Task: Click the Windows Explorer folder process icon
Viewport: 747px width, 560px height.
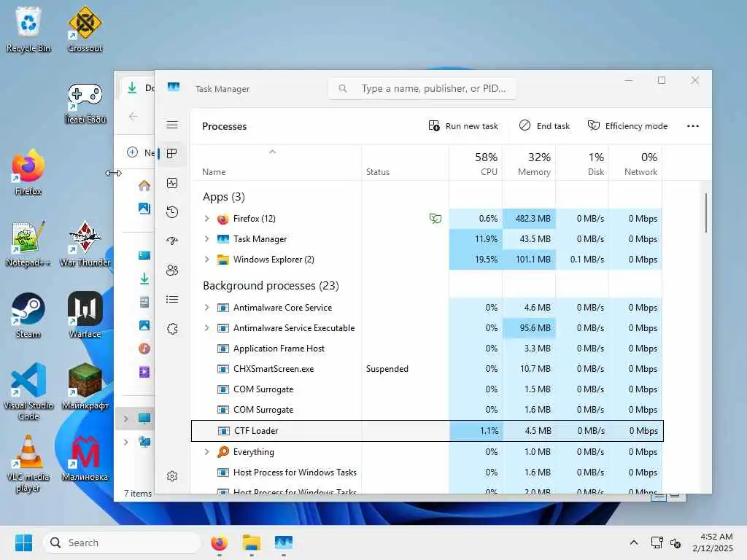Action: pos(223,260)
